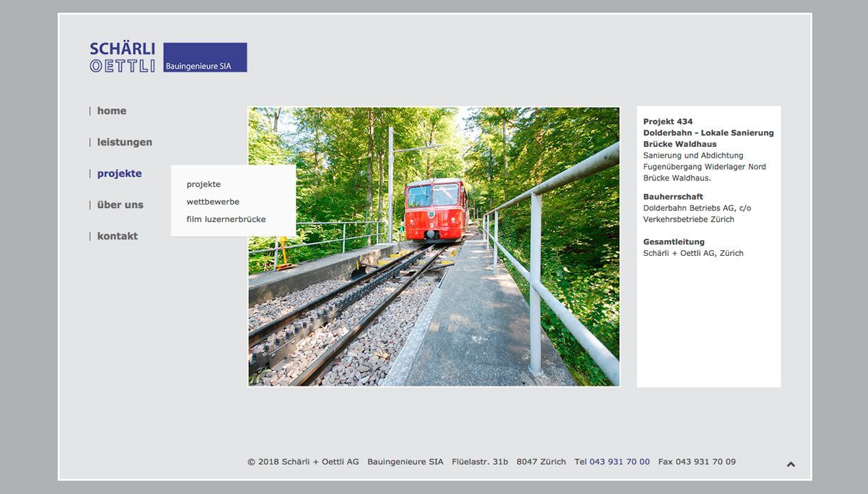Open the über uns page

point(120,204)
